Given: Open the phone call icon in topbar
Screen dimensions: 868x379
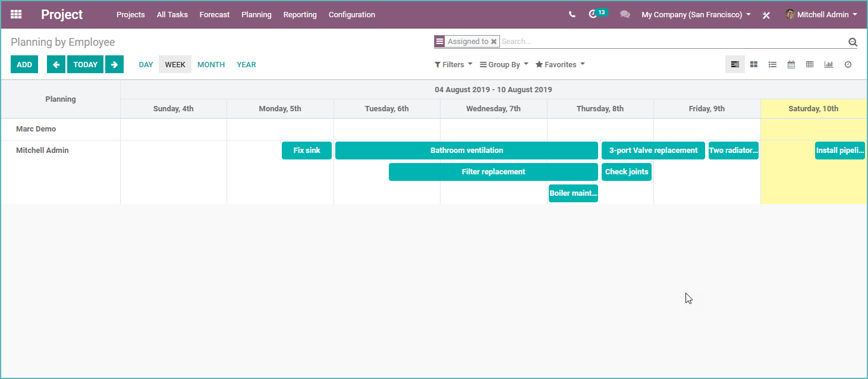Looking at the screenshot, I should 571,14.
